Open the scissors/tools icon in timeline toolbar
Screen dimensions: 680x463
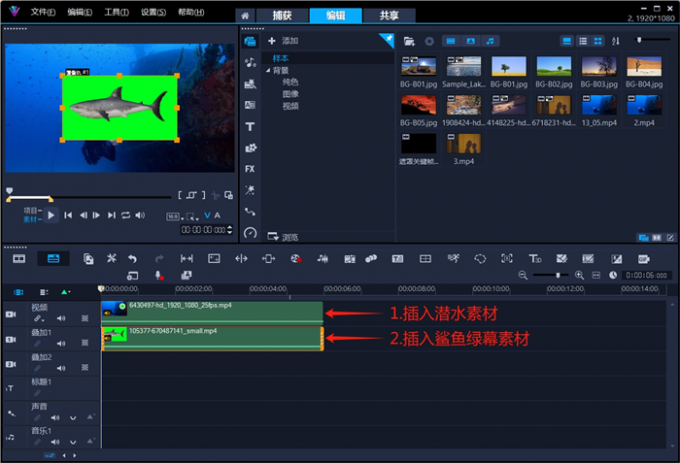(111, 258)
